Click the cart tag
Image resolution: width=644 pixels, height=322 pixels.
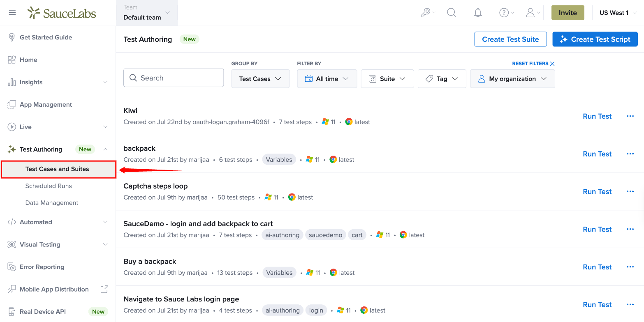point(357,235)
